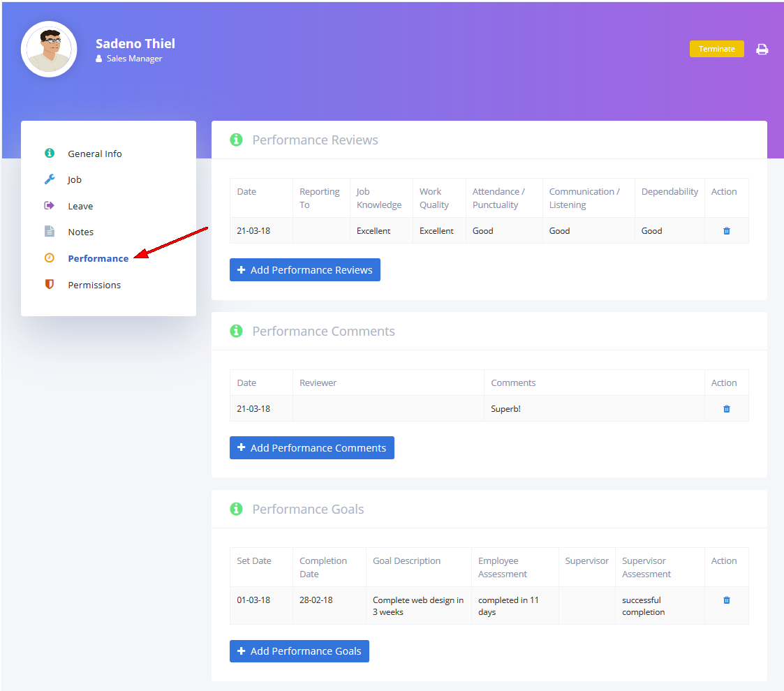
Task: Click the Performance Comments info icon
Action: pos(236,331)
